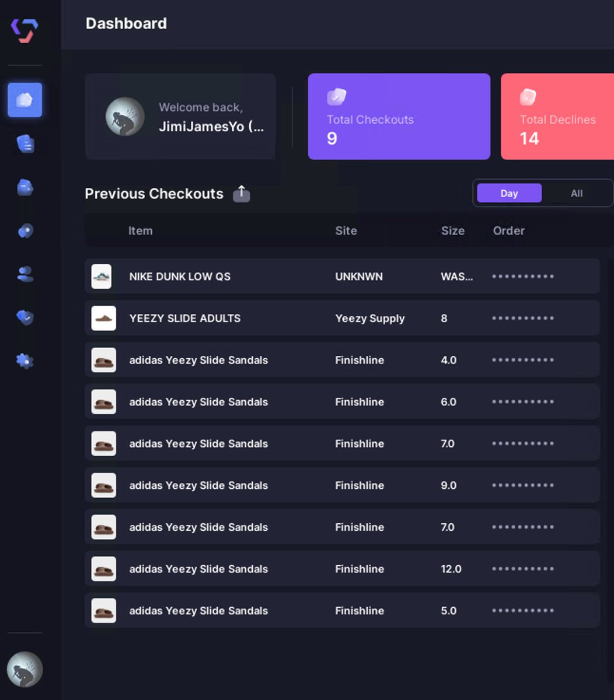Click the 6.0 size cell
The height and width of the screenshot is (700, 614).
[449, 402]
